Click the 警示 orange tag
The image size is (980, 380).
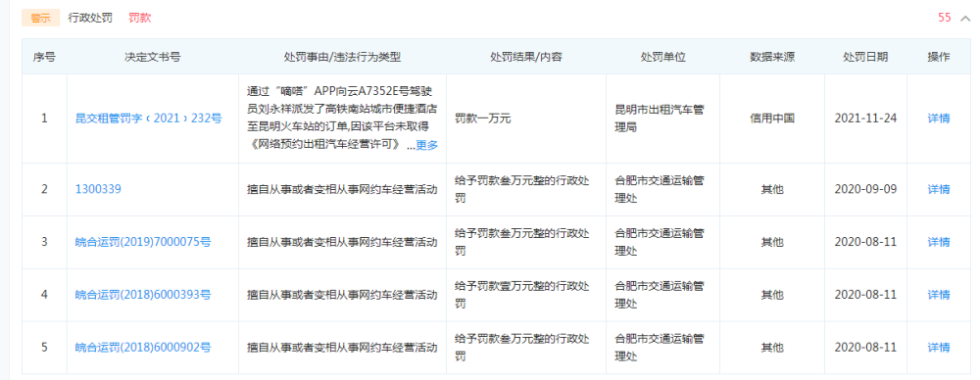click(40, 19)
